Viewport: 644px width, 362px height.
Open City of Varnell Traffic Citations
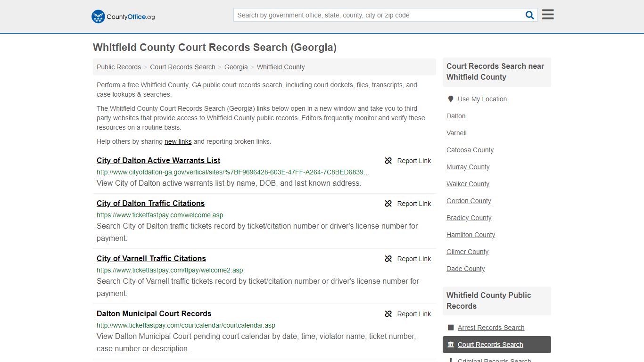point(151,258)
